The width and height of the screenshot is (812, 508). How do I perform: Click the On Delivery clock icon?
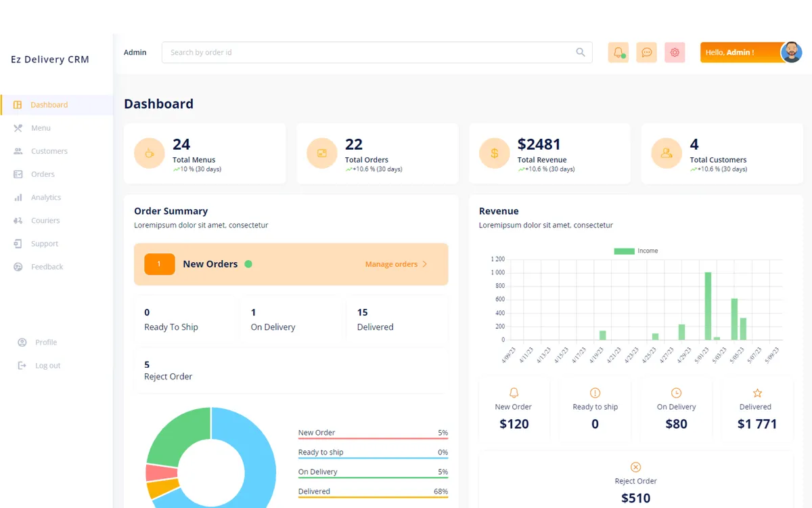tap(676, 393)
